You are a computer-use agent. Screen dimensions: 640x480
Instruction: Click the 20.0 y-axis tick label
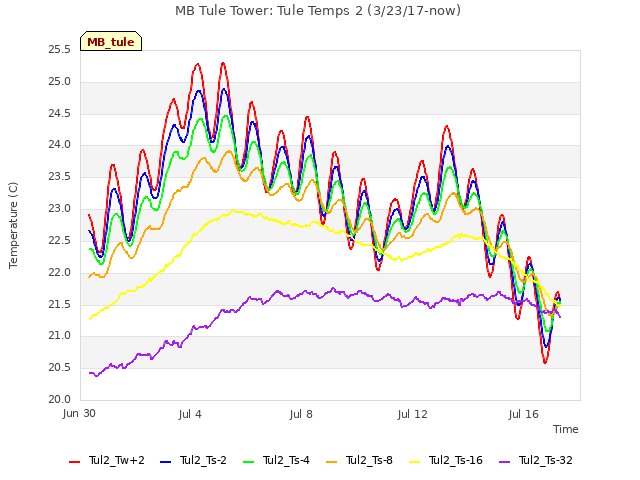59,400
